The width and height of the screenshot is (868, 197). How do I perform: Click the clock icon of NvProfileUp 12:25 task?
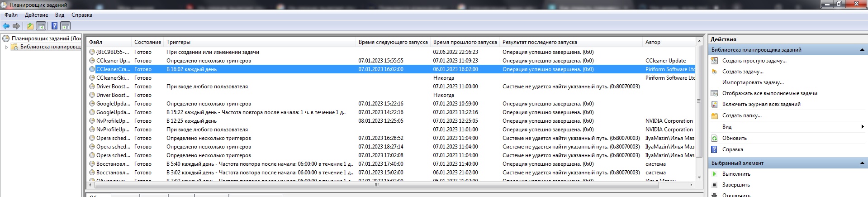tap(92, 121)
